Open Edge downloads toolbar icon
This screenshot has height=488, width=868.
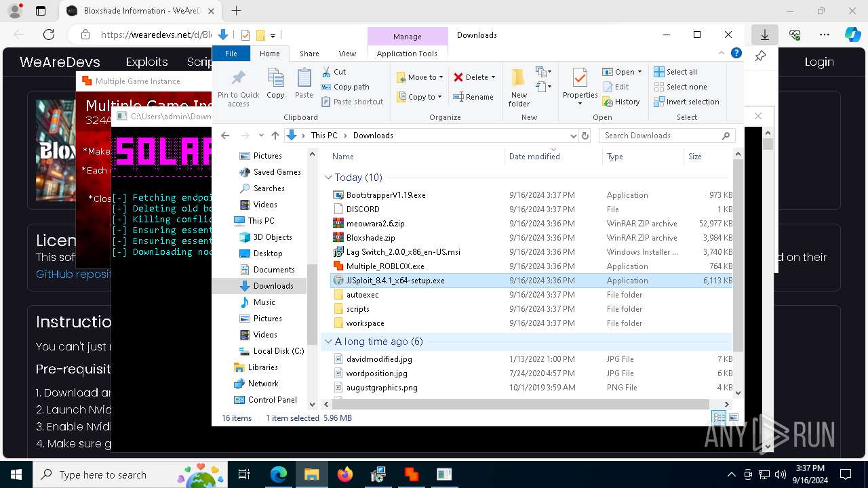(x=764, y=35)
